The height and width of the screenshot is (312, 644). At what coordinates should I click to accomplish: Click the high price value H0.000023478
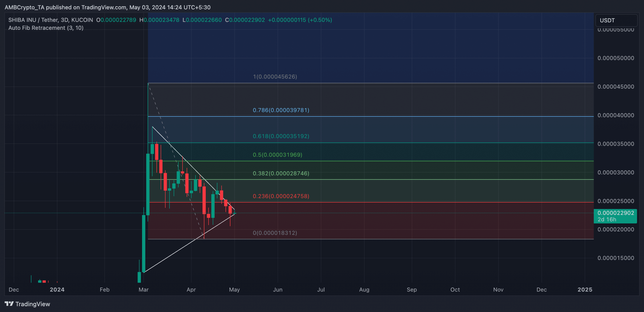click(x=159, y=20)
